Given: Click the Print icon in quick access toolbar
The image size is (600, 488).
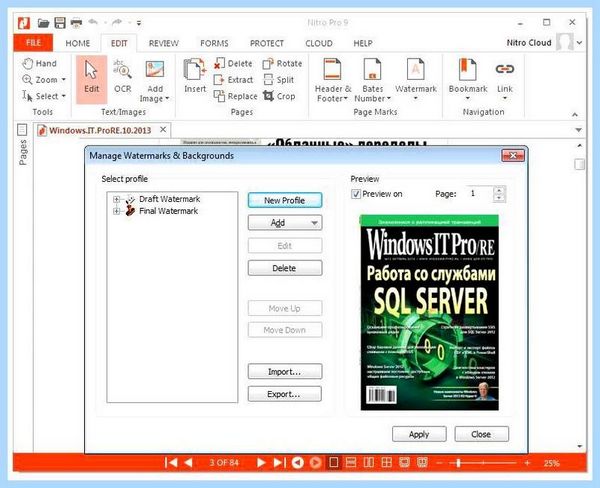Looking at the screenshot, I should coord(77,23).
